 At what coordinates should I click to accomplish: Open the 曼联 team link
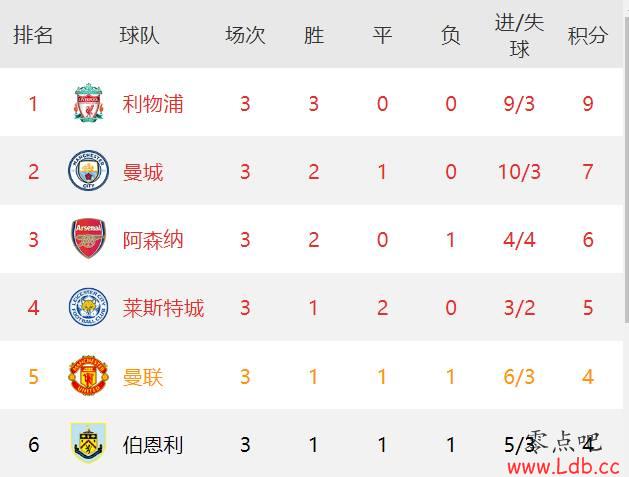click(143, 377)
